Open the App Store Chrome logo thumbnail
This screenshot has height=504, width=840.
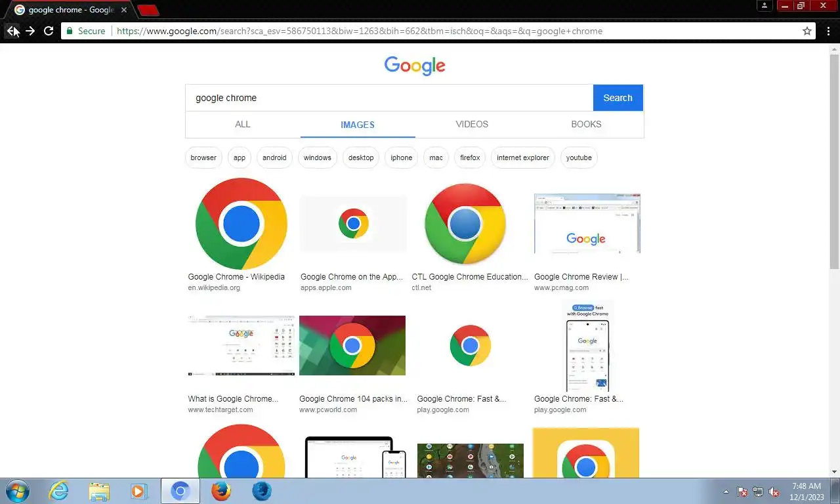pyautogui.click(x=353, y=224)
